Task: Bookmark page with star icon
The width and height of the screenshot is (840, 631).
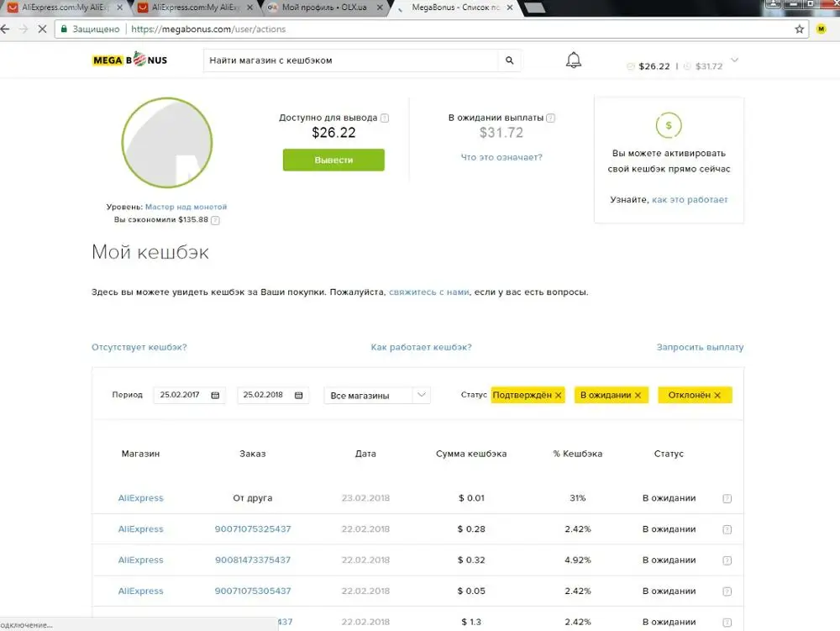Action: pyautogui.click(x=799, y=29)
